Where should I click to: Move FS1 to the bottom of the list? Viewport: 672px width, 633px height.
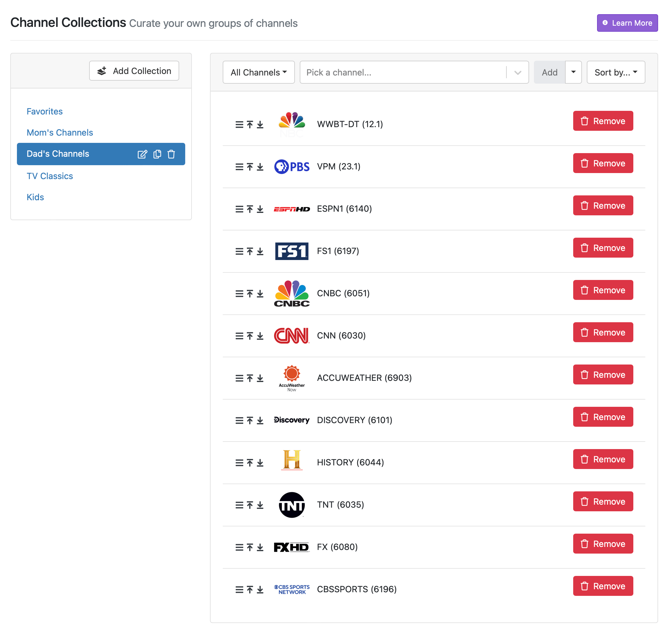(x=260, y=251)
